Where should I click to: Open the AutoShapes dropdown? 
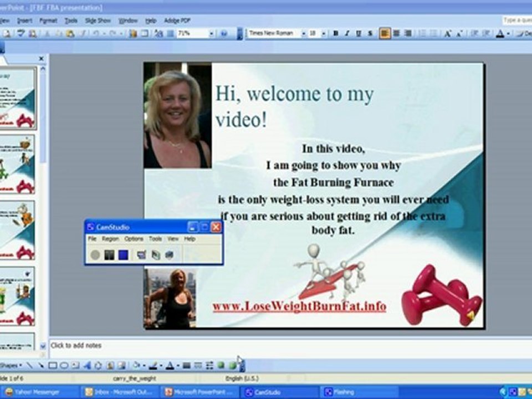11,365
